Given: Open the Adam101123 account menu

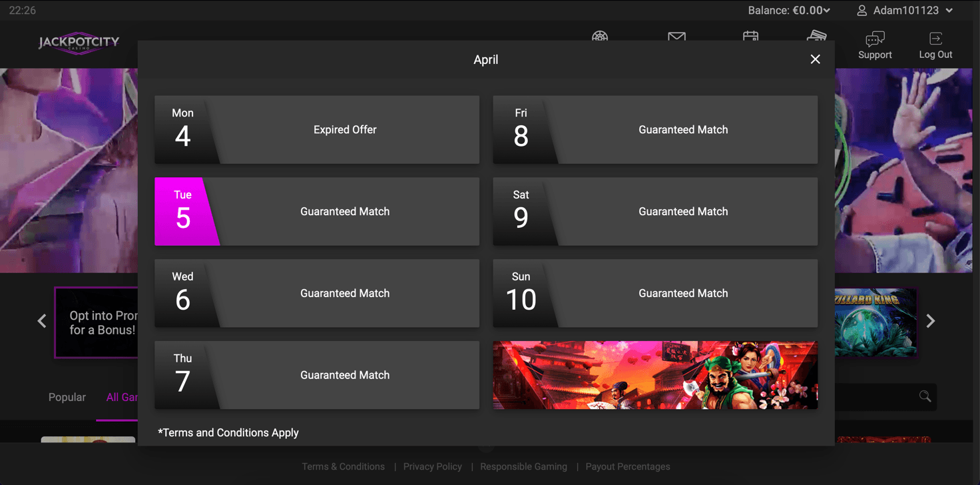Looking at the screenshot, I should [905, 11].
